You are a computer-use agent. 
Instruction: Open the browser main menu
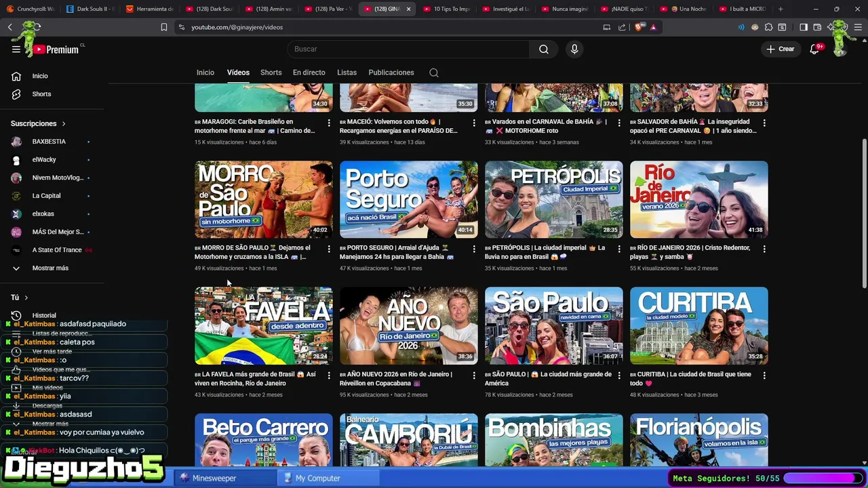click(x=858, y=27)
